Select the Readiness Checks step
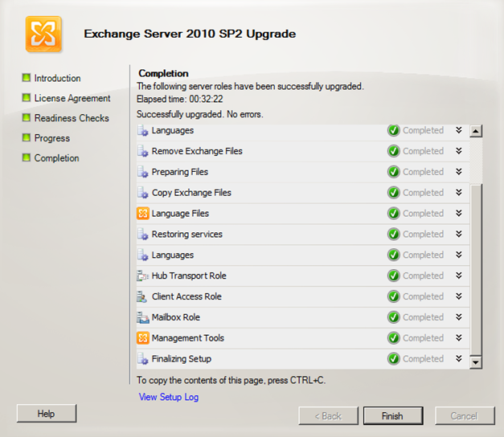The width and height of the screenshot is (504, 437). click(66, 118)
